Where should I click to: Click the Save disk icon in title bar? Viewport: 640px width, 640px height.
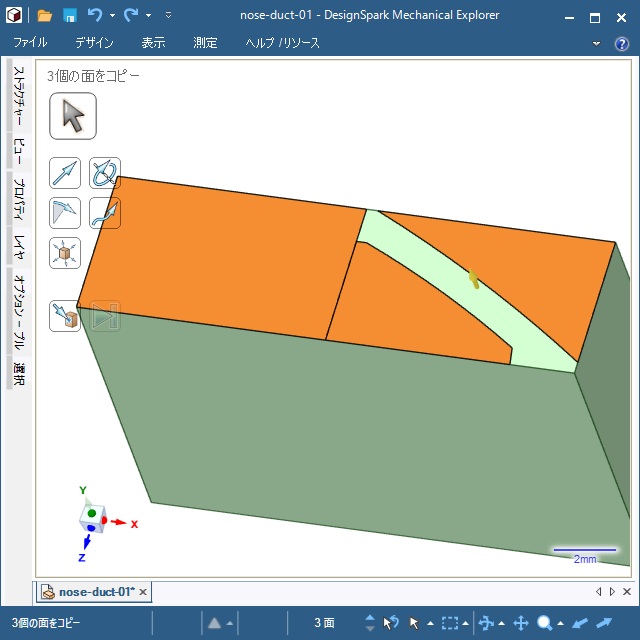[x=70, y=16]
